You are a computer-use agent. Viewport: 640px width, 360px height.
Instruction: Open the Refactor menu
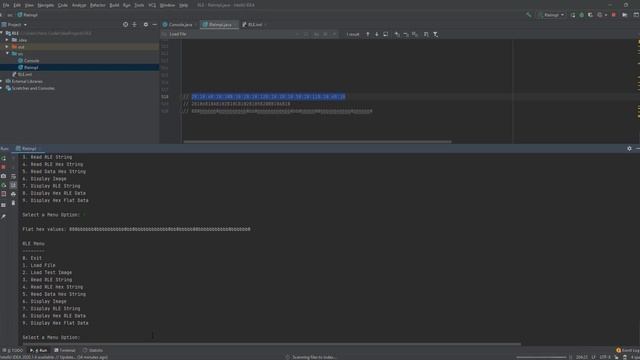pyautogui.click(x=98, y=5)
